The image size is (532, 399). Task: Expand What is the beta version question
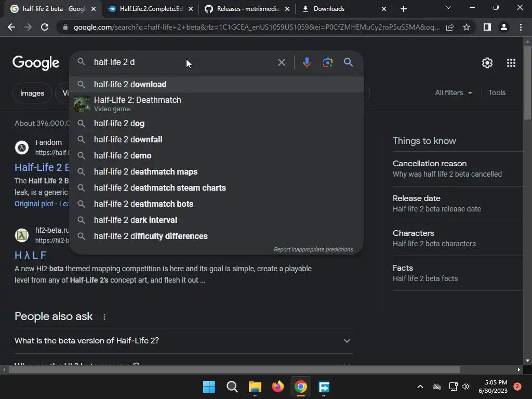(x=183, y=341)
